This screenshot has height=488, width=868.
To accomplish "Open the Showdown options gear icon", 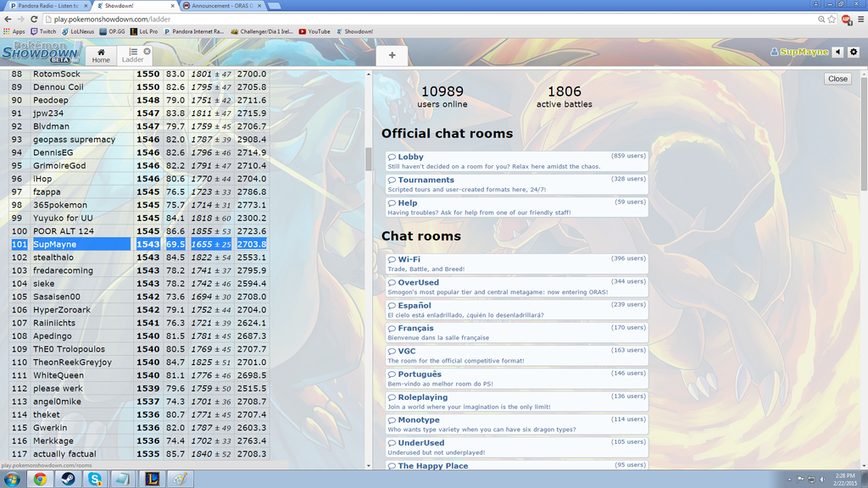I will coord(854,53).
